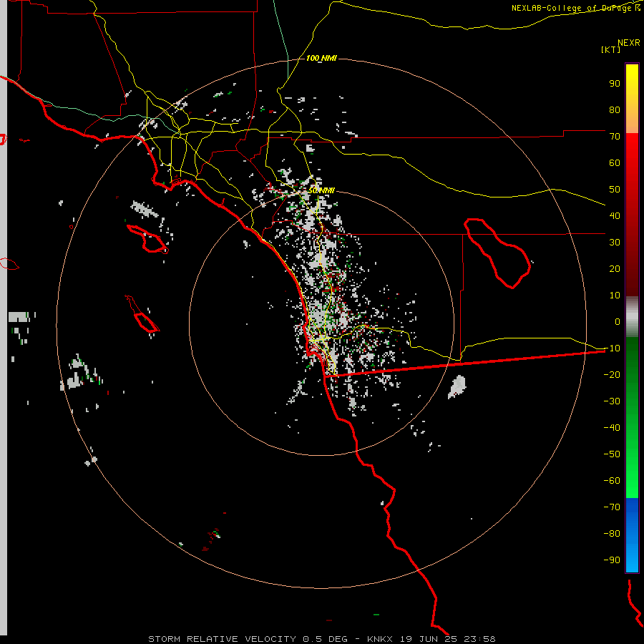Screen dimensions: 644x644
Task: Select the -70 value on velocity scale
Action: tap(612, 507)
